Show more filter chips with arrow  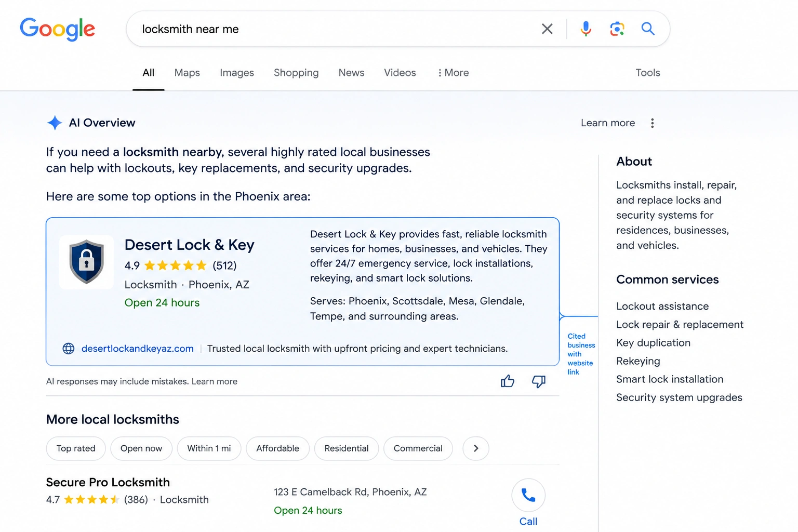[x=476, y=448]
